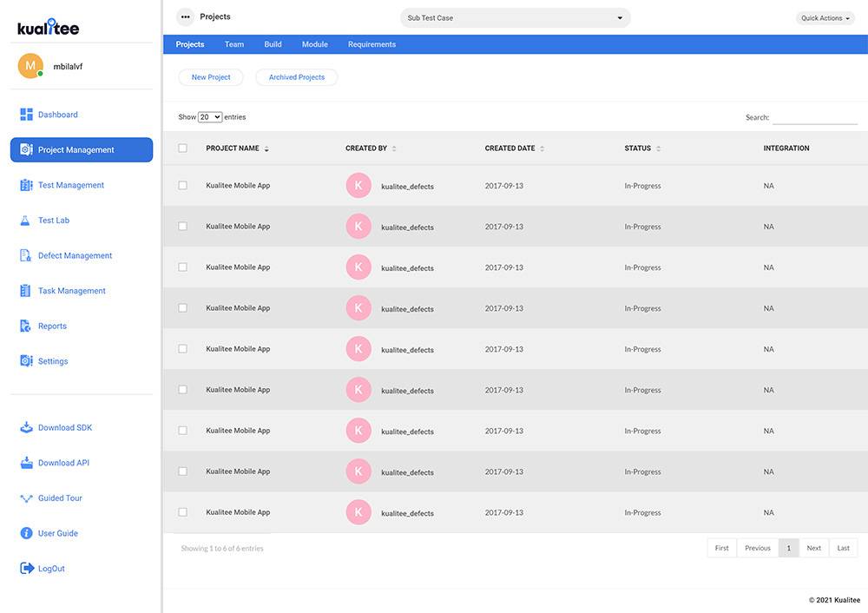Open the Download SDK link
Image resolution: width=868 pixels, height=613 pixels.
pos(65,427)
